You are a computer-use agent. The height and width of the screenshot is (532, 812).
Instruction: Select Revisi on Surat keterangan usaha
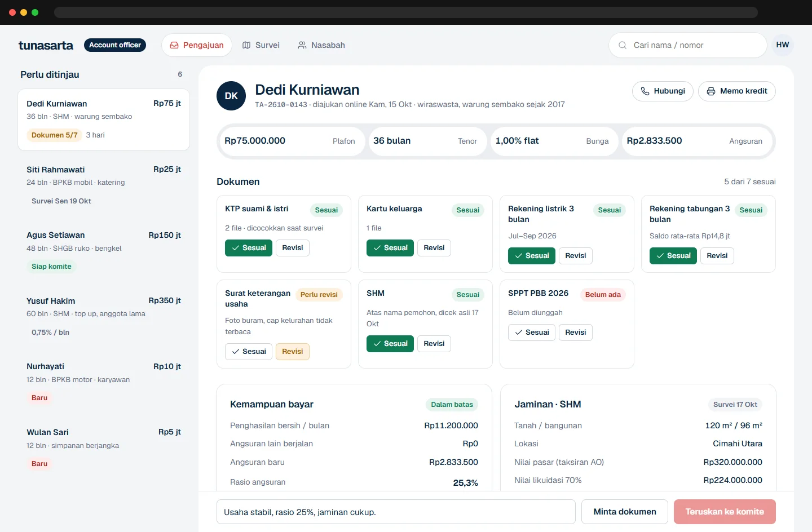tap(293, 352)
